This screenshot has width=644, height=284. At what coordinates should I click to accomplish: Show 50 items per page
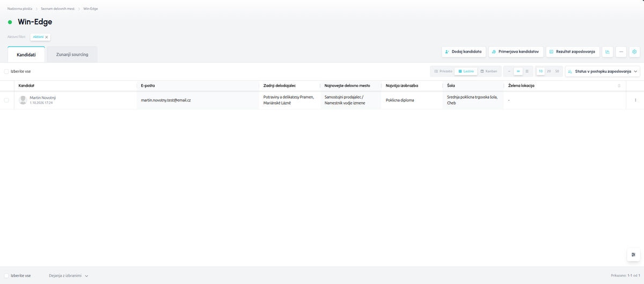[x=557, y=71]
